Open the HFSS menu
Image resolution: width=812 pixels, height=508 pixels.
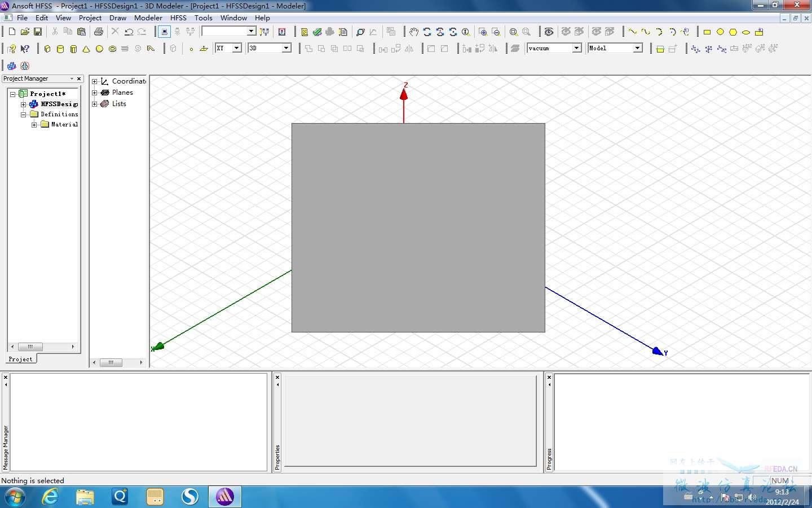click(x=178, y=18)
